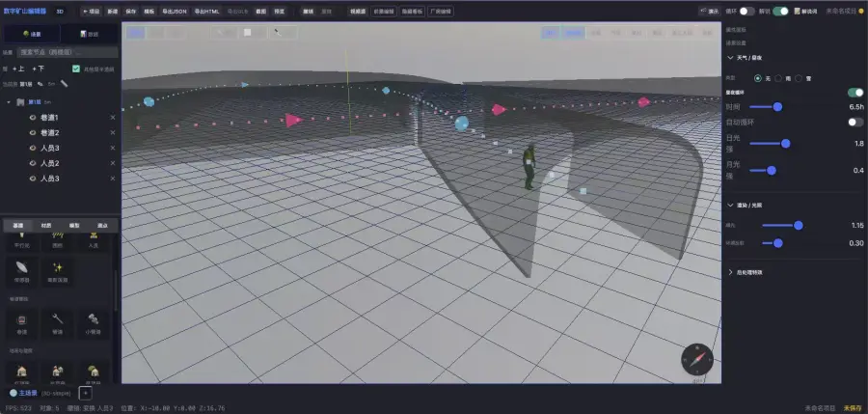Collapse the 第1层 tree node arrow
Image resolution: width=868 pixels, height=414 pixels.
click(9, 102)
